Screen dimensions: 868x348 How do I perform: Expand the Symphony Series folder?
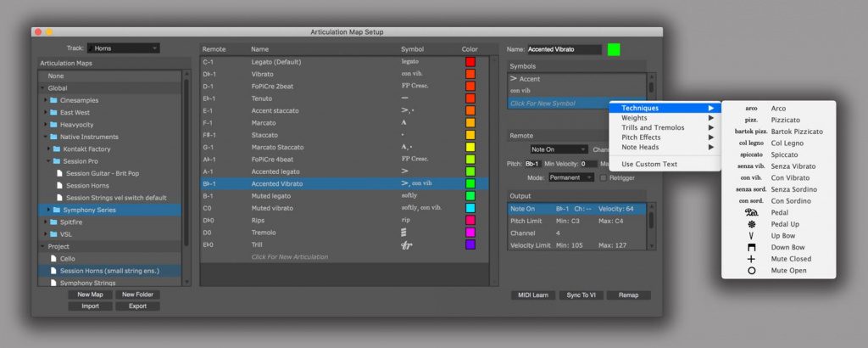48,210
